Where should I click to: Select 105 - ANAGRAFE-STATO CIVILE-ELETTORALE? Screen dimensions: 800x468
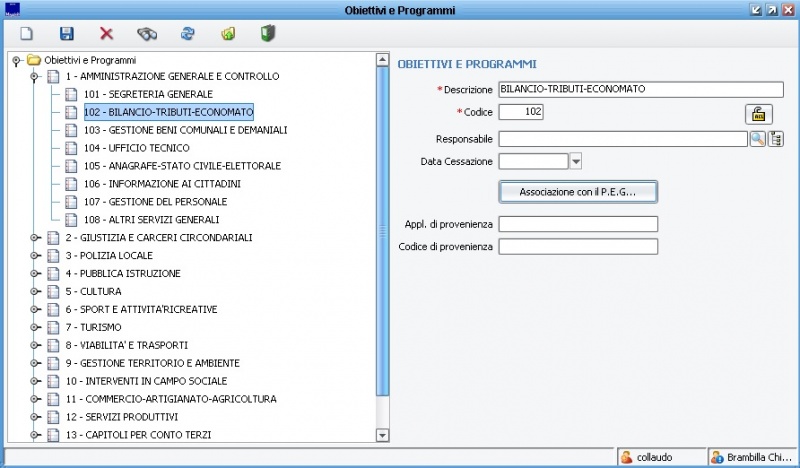[x=183, y=166]
